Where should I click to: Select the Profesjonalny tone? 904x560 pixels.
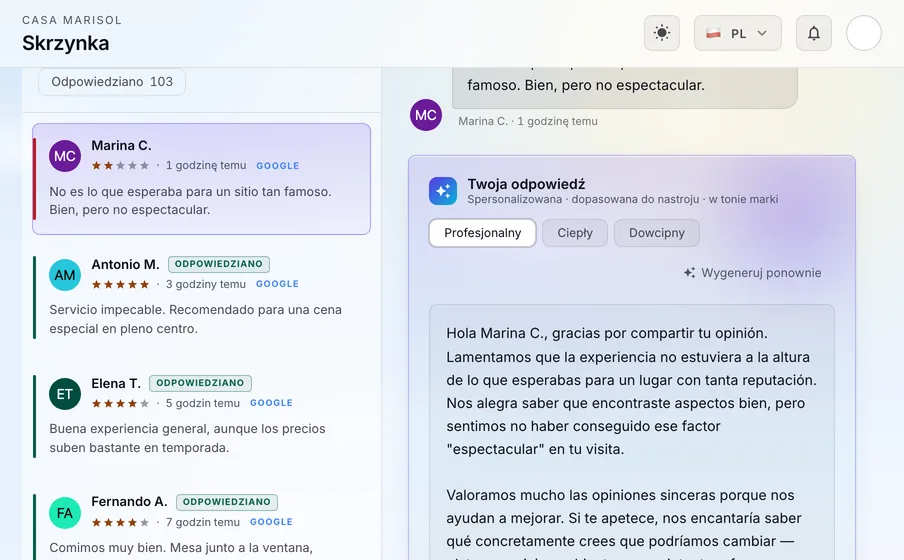tap(483, 233)
